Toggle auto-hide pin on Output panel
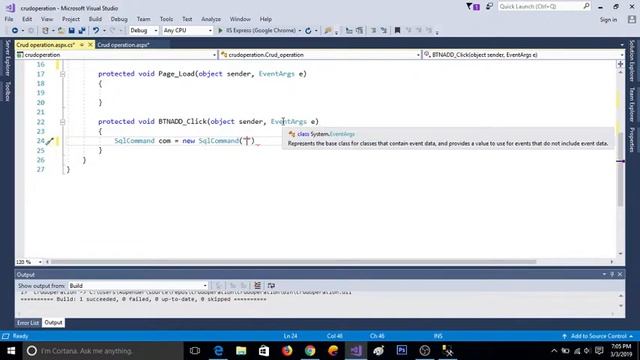Viewport: 640px width, 360px height. coord(612,274)
